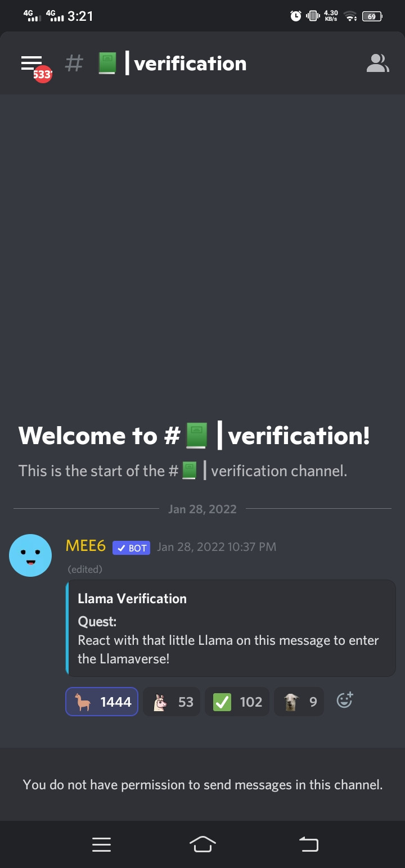
Task: Toggle the green checkmark reaction with 102
Action: pyautogui.click(x=237, y=702)
